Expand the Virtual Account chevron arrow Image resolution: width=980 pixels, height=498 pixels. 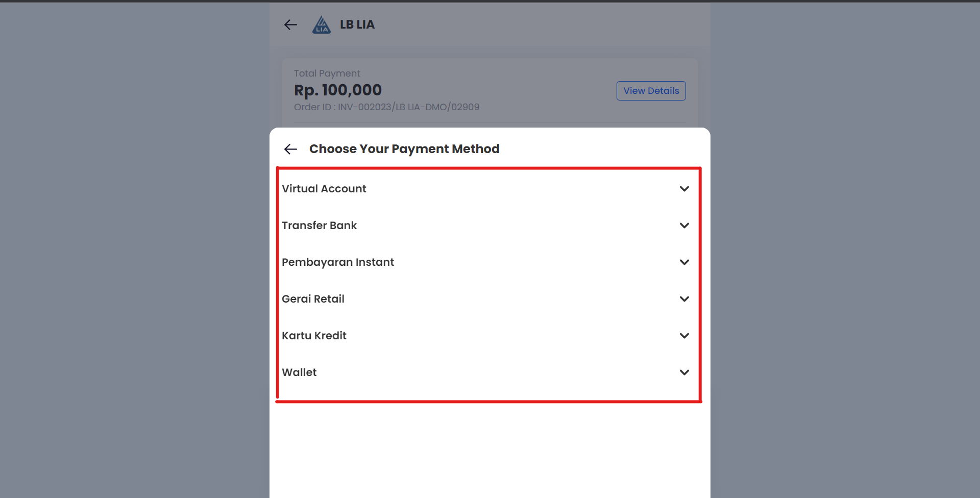pos(684,189)
